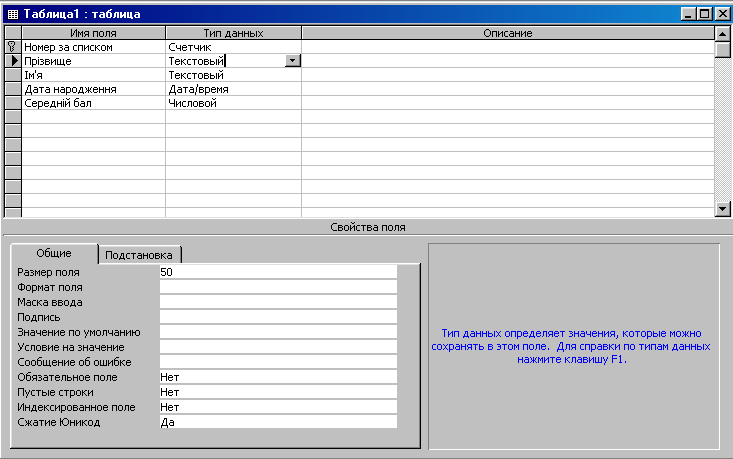Viewport: 733px width, 459px height.
Task: Click the row selector for Дата народження
Action: pos(13,89)
